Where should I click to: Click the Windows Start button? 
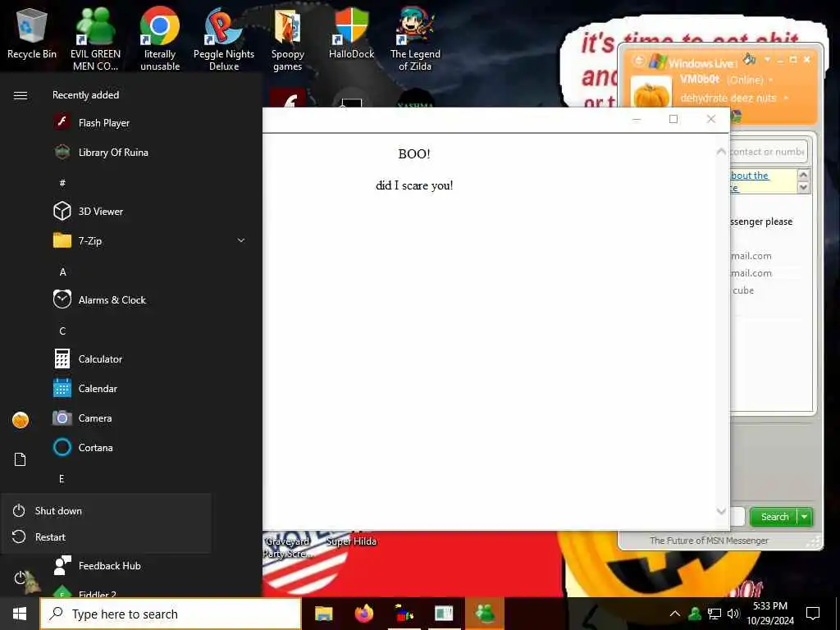tap(20, 614)
